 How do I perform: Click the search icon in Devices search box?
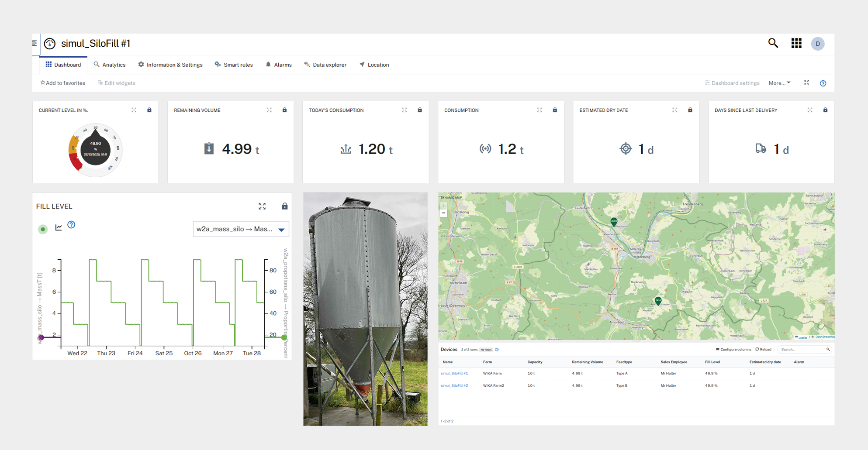tap(828, 350)
